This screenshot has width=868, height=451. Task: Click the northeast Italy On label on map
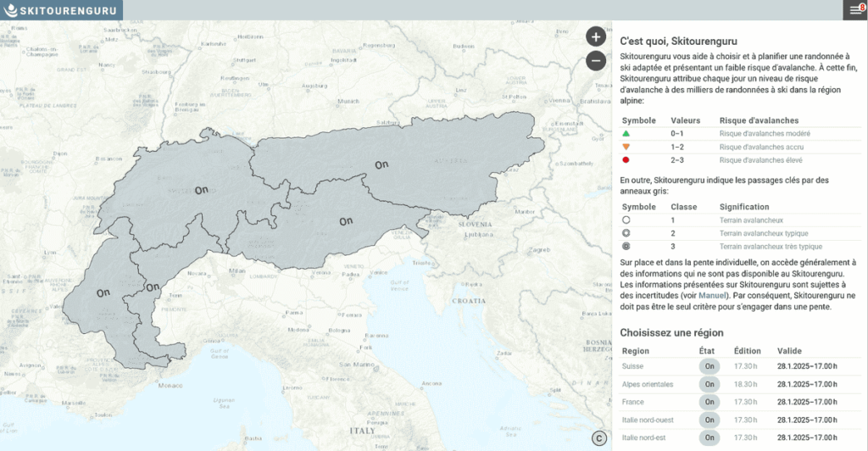tap(346, 221)
